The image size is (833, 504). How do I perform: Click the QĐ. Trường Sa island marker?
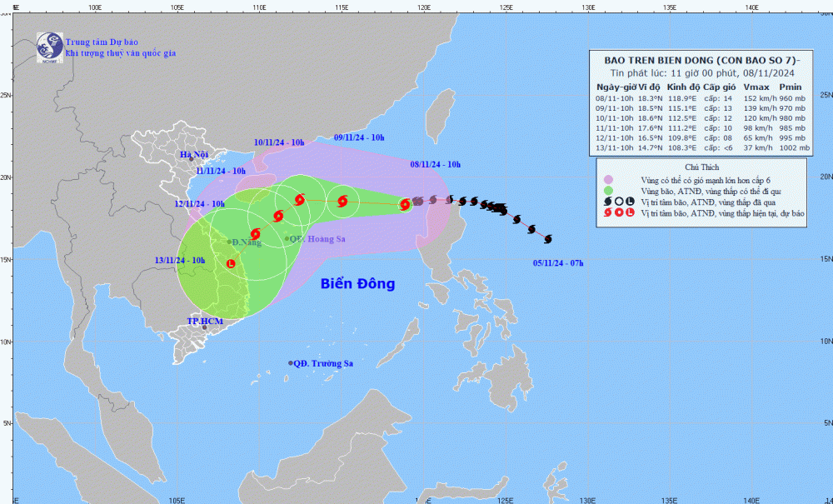point(291,363)
